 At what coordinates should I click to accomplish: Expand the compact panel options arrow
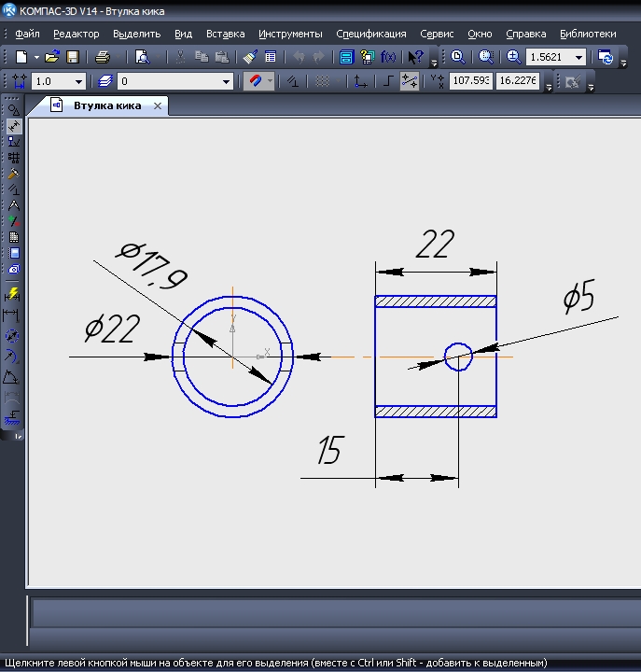[18, 436]
